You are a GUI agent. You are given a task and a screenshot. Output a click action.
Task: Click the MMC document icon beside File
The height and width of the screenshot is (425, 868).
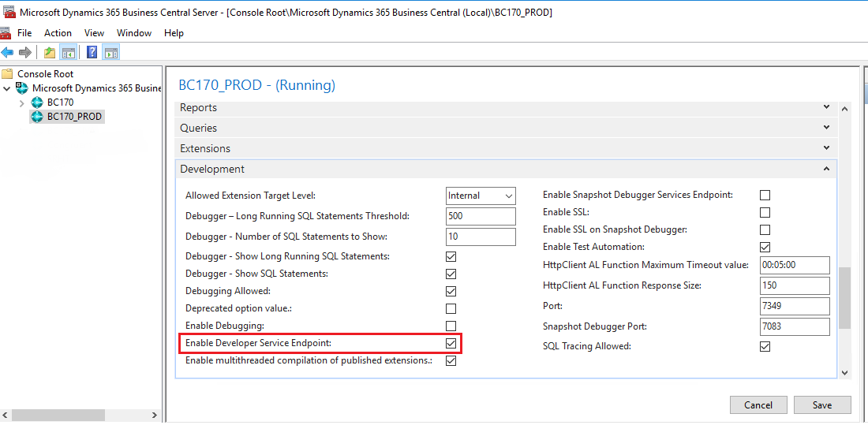[6, 33]
